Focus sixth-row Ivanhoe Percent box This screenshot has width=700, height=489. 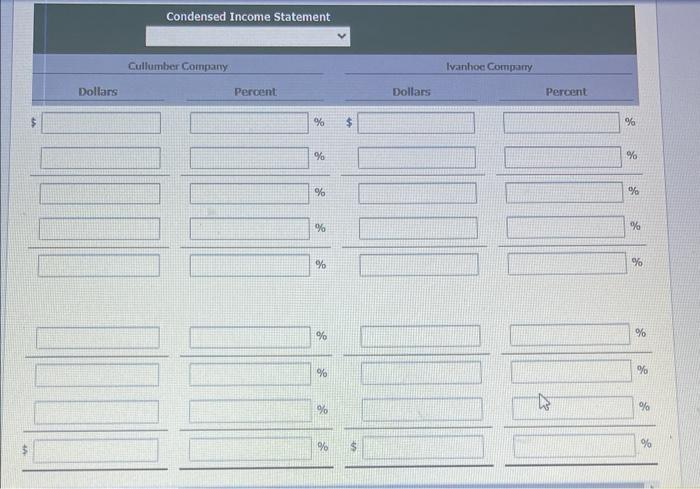[x=570, y=334]
